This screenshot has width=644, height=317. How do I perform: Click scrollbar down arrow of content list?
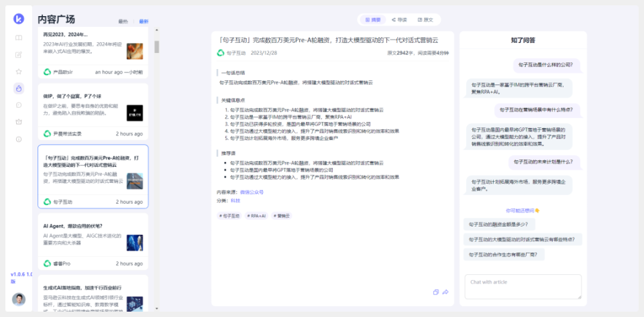click(157, 308)
